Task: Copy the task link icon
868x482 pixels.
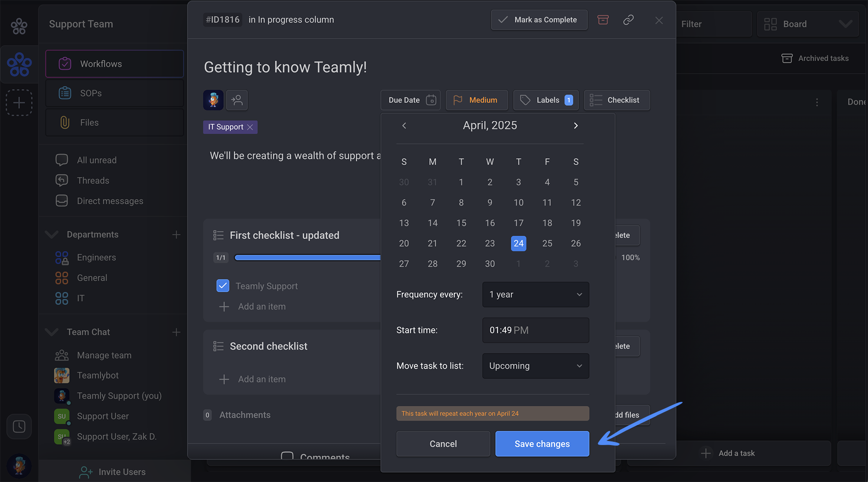Action: point(628,20)
